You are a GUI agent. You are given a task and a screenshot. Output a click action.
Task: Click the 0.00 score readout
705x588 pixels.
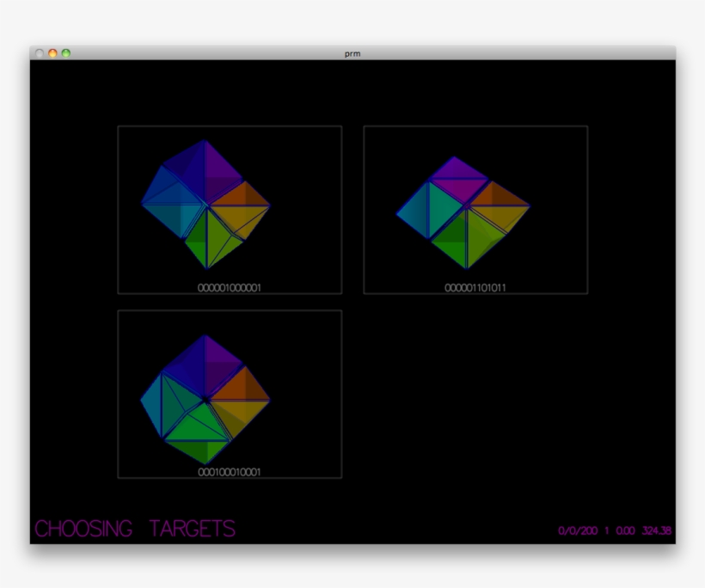tap(626, 530)
